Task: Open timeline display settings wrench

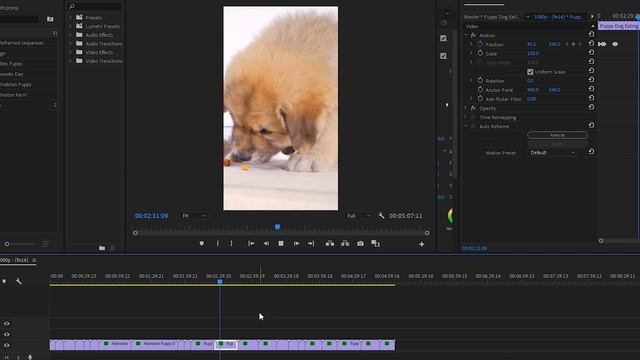Action: click(x=19, y=281)
